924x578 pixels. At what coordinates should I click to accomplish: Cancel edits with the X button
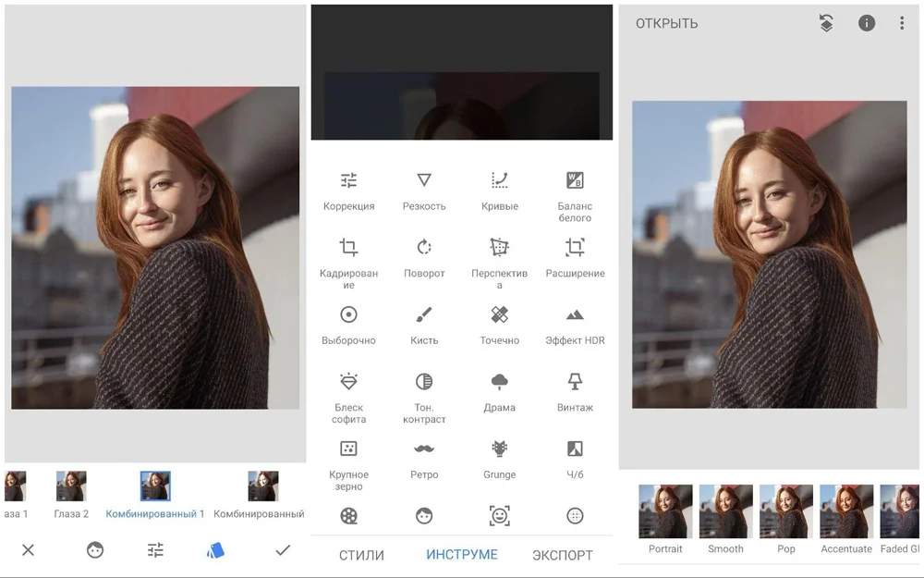[28, 550]
